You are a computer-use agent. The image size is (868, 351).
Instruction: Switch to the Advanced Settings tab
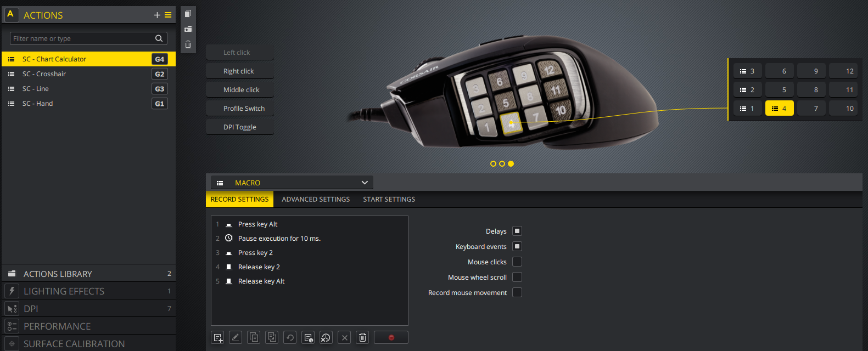tap(316, 199)
